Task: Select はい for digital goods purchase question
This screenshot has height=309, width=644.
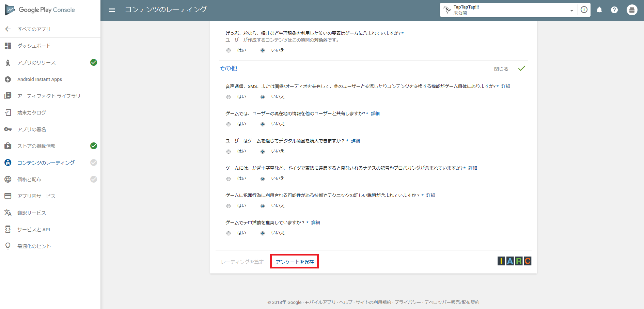Action: click(x=229, y=152)
